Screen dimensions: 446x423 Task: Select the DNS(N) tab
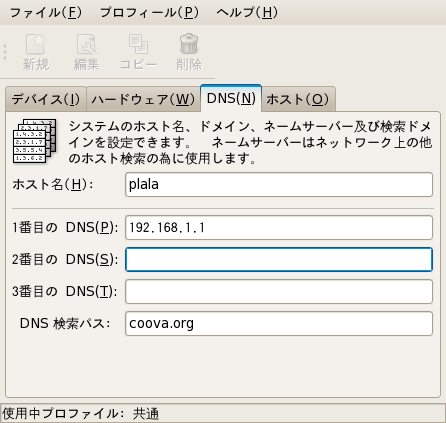231,98
